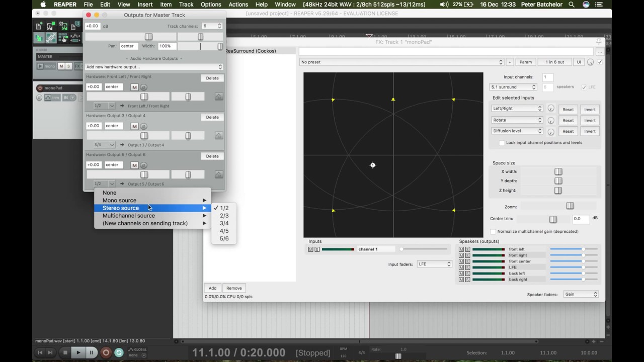Image resolution: width=644 pixels, height=362 pixels.
Task: Enable Lock input channel positions and levels
Action: coord(502,143)
